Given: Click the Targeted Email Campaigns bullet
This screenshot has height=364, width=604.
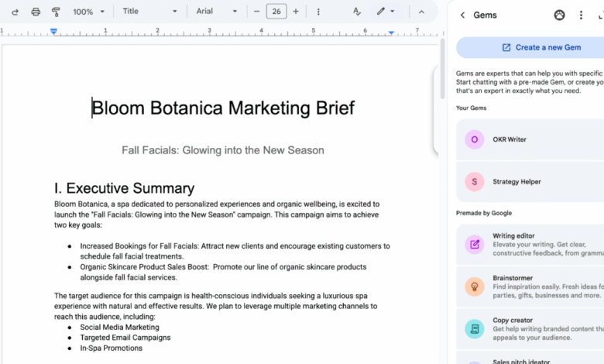Looking at the screenshot, I should pos(125,338).
